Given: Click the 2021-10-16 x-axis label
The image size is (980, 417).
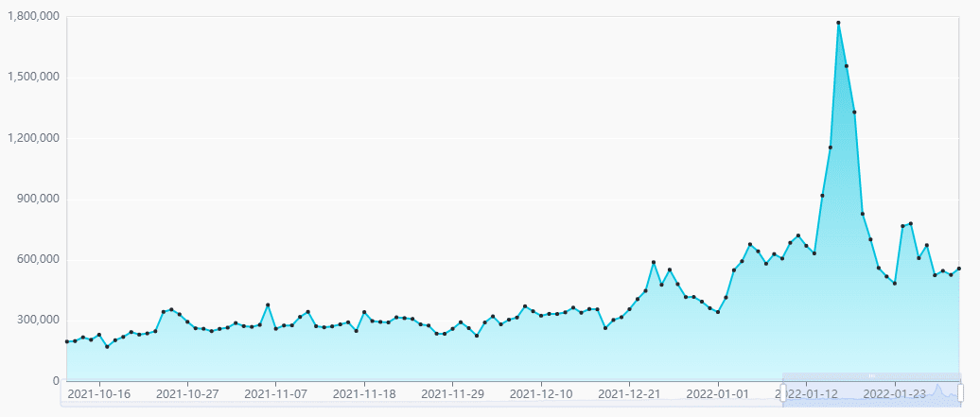Looking at the screenshot, I should pos(98,394).
